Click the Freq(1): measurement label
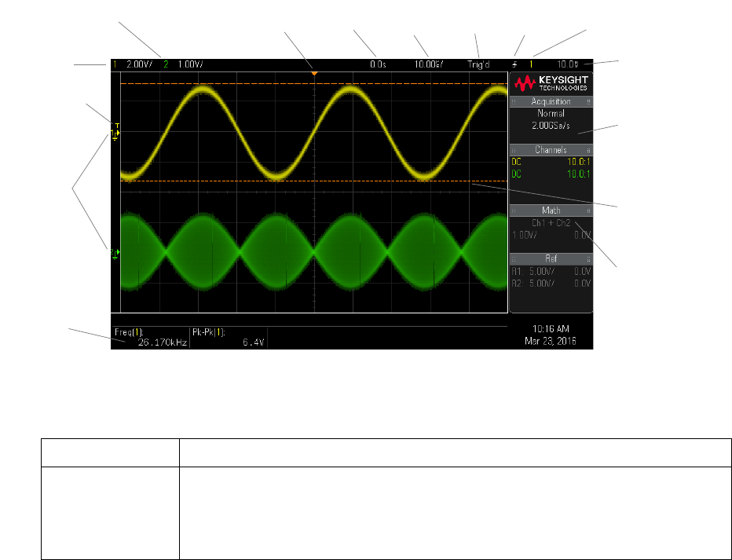The width and height of the screenshot is (732, 560). click(x=129, y=333)
